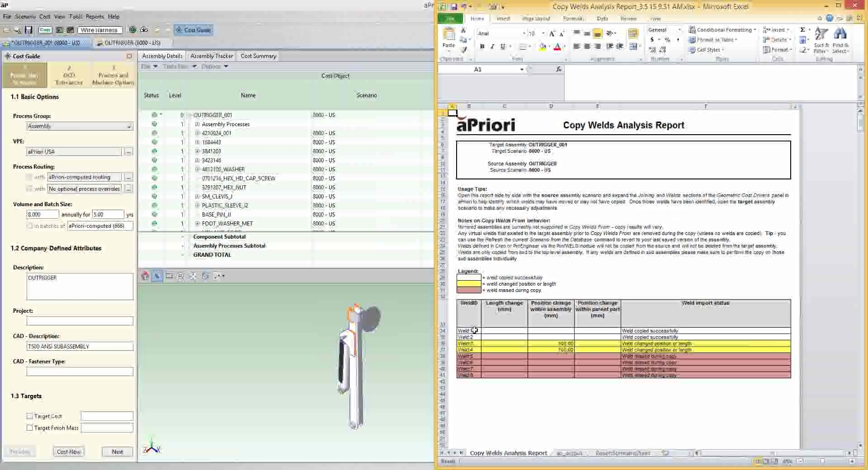The width and height of the screenshot is (868, 470).
Task: Open the Reports menu
Action: [x=94, y=17]
